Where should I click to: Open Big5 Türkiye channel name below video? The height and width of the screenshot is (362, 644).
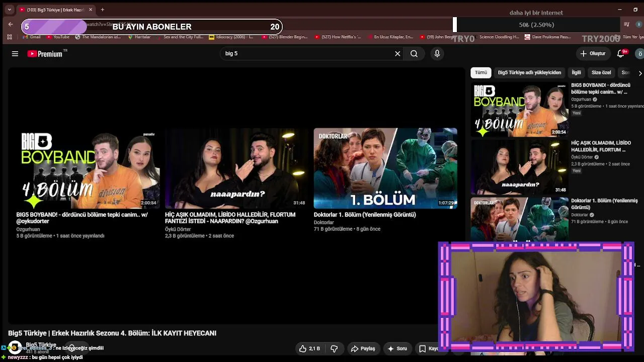tap(41, 345)
